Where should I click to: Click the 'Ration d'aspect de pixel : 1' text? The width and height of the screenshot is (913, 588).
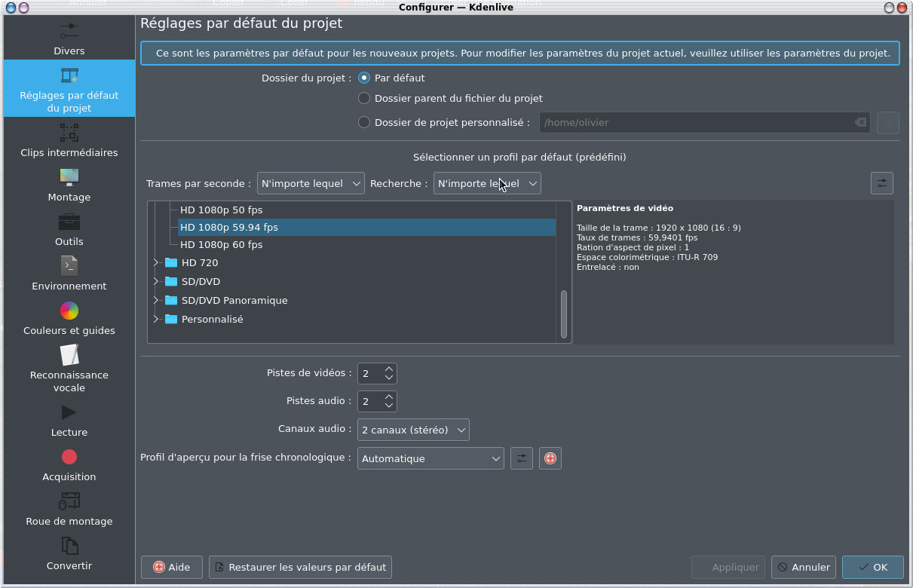633,247
